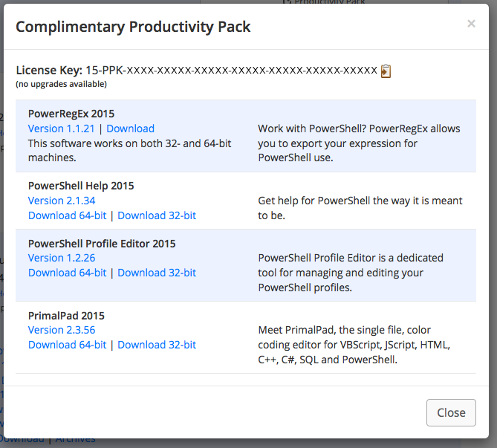Click 'Work with PowerShell?' description text
This screenshot has width=497, height=448.
point(359,143)
